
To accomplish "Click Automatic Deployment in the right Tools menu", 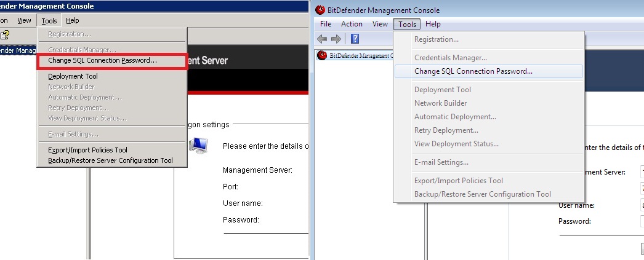I will 489,116.
